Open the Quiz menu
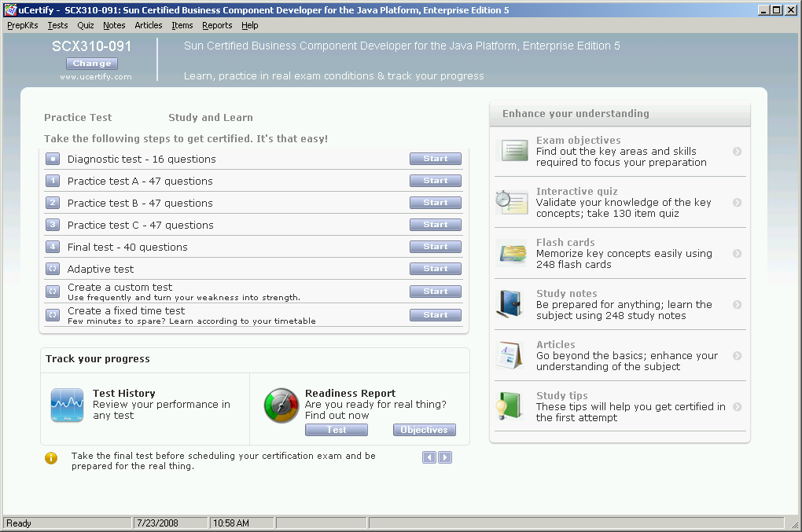 tap(86, 25)
